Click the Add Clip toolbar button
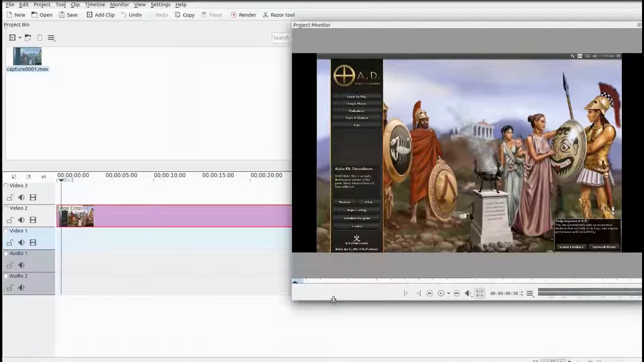This screenshot has height=362, width=644. point(100,15)
